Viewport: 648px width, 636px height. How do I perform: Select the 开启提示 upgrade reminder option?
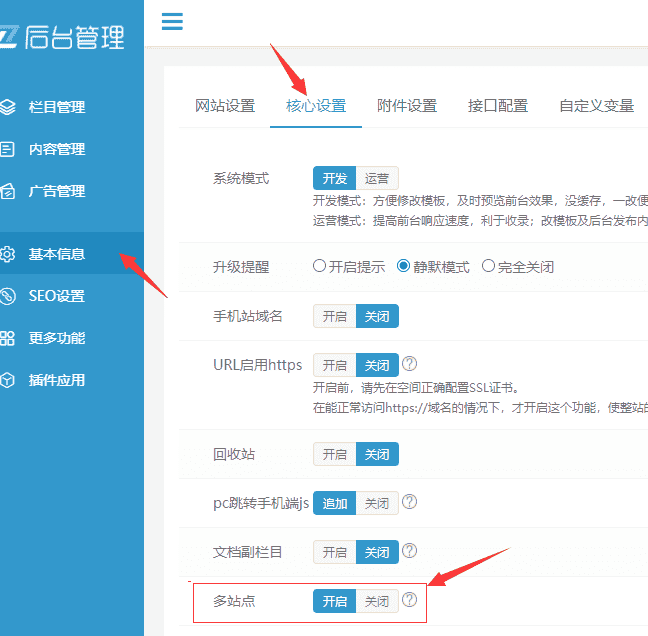[x=319, y=266]
